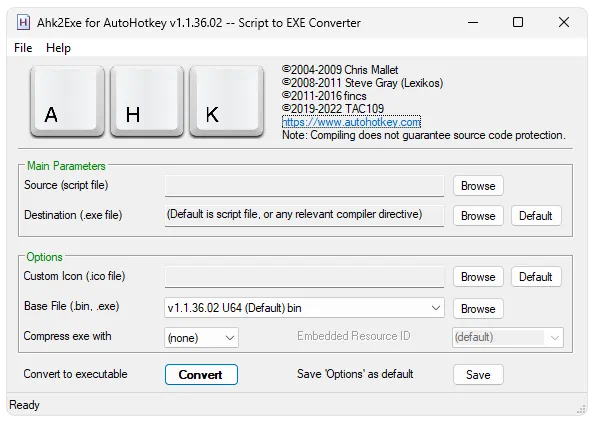Viewport: 596px width, 423px height.
Task: Click the '©2004-2009 Chris Mallet' credit line
Action: [x=340, y=70]
